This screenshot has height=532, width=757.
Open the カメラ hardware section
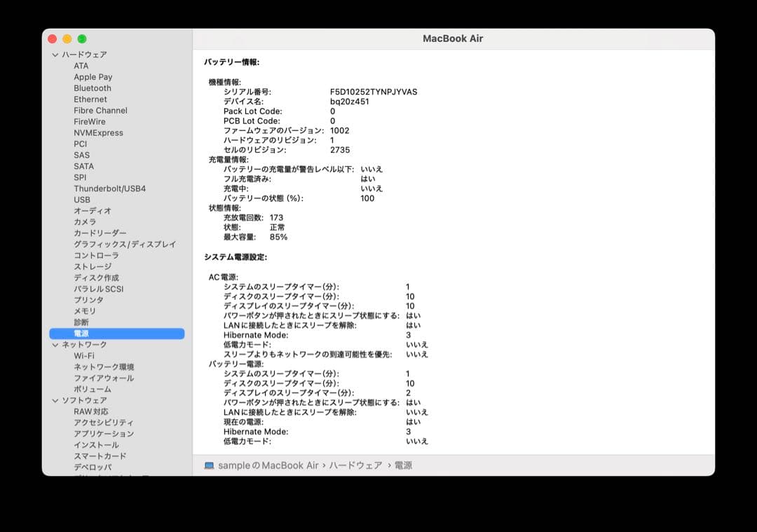click(84, 221)
